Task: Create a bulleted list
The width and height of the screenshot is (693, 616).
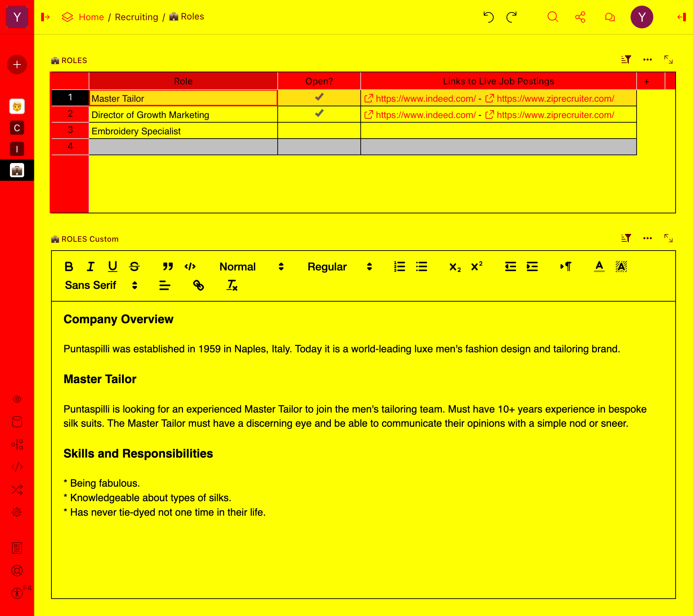Action: [x=422, y=267]
